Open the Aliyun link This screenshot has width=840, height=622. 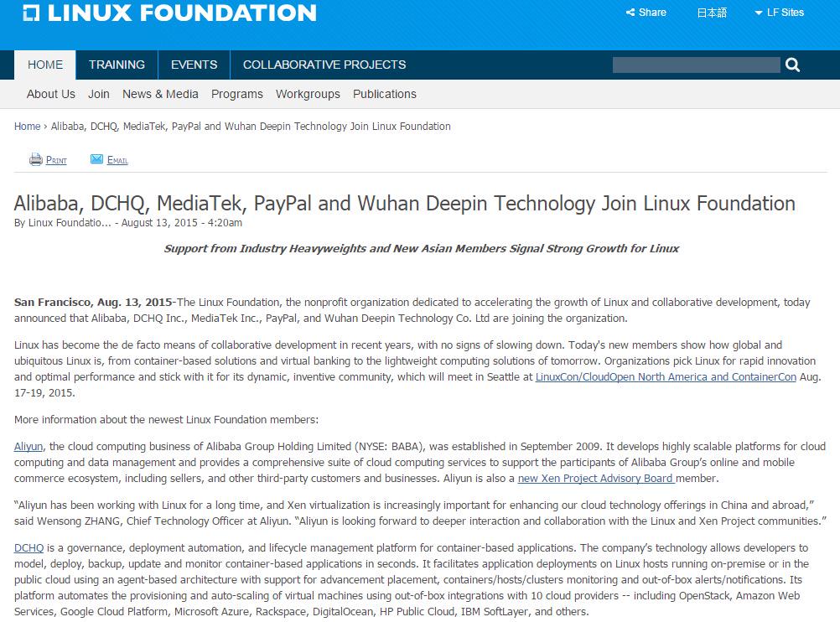29,447
